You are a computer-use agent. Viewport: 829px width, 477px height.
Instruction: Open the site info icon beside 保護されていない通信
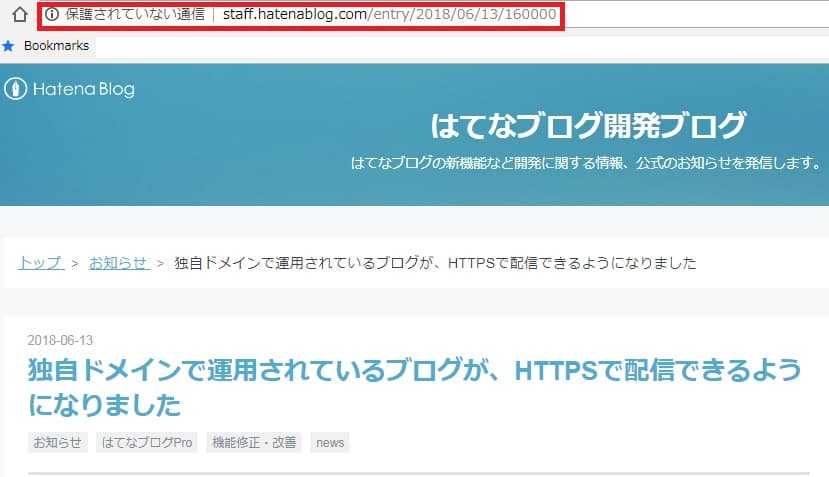(52, 14)
